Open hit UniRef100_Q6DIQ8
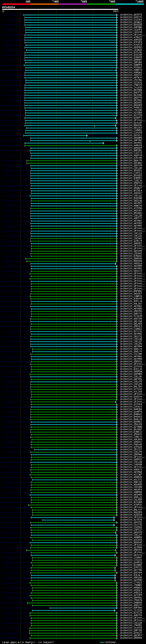The width and height of the screenshot is (146, 644). click(131, 201)
